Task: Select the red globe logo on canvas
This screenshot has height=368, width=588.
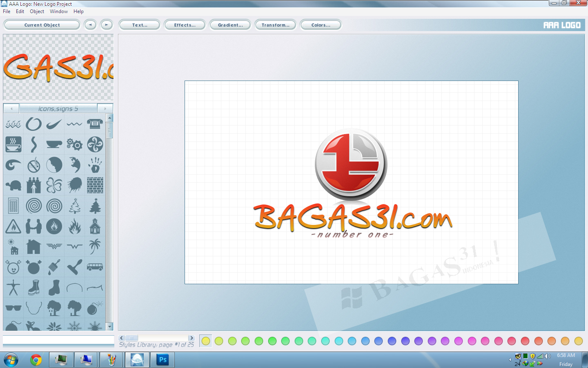Action: pyautogui.click(x=351, y=164)
